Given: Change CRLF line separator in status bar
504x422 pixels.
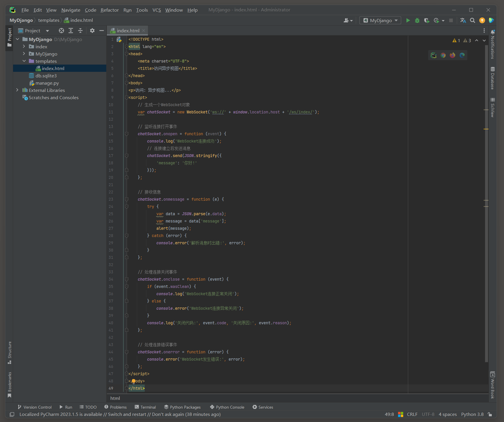Looking at the screenshot, I should (x=412, y=414).
